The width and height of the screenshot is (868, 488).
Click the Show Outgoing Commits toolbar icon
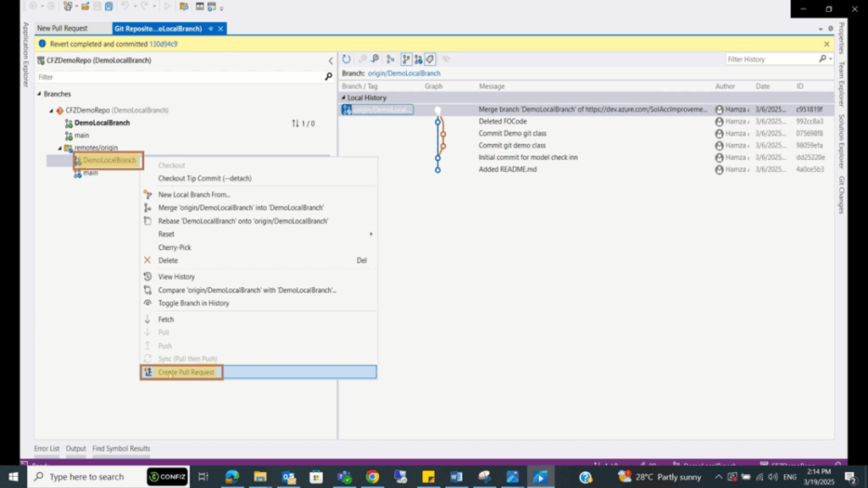tap(375, 59)
